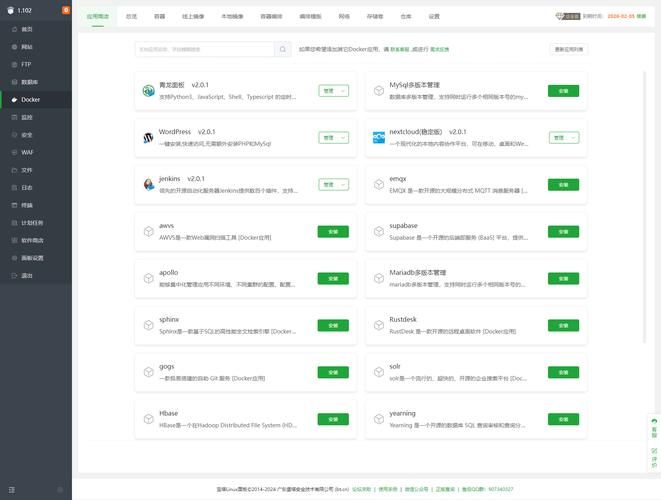This screenshot has height=500, width=661.
Task: Install apollo using its green button
Action: pos(333,278)
